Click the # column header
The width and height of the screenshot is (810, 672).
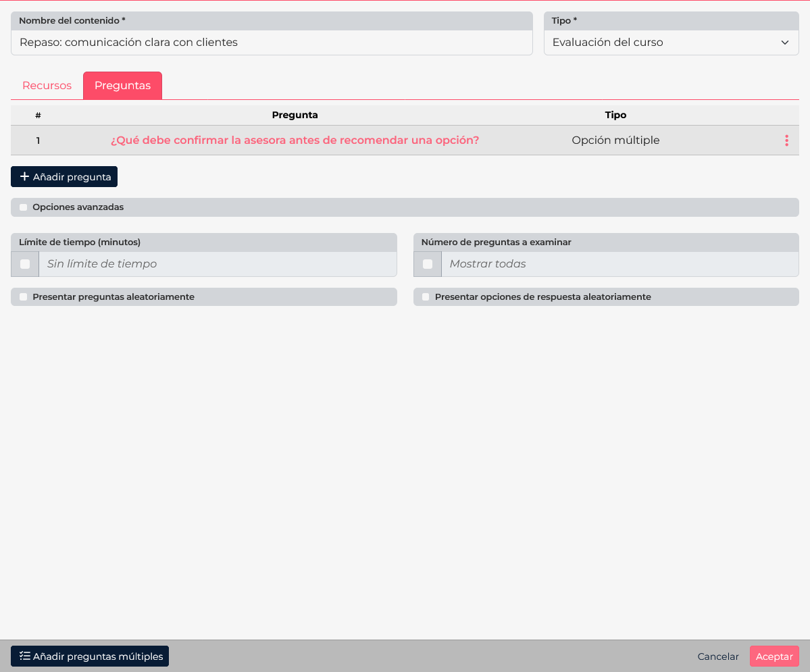39,115
